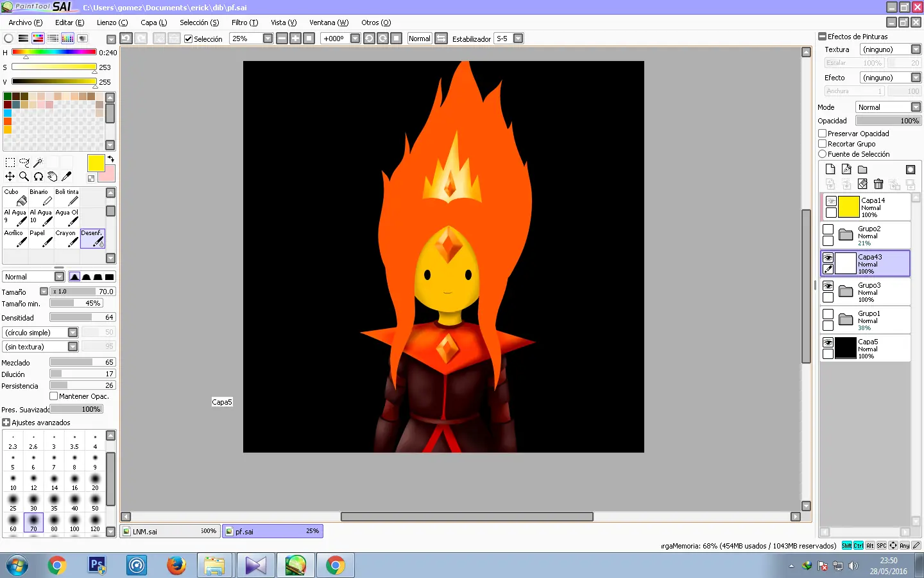Delete the selected layer with trash icon
The width and height of the screenshot is (924, 578).
click(878, 184)
